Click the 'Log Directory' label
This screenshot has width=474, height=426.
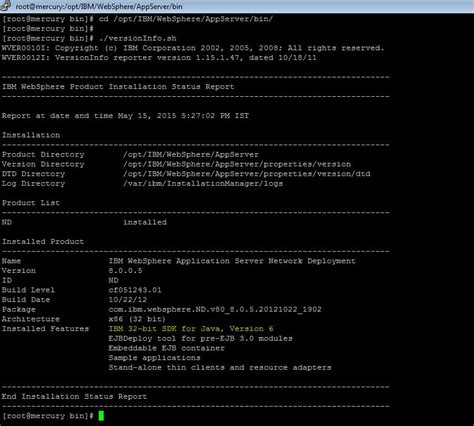(33, 183)
